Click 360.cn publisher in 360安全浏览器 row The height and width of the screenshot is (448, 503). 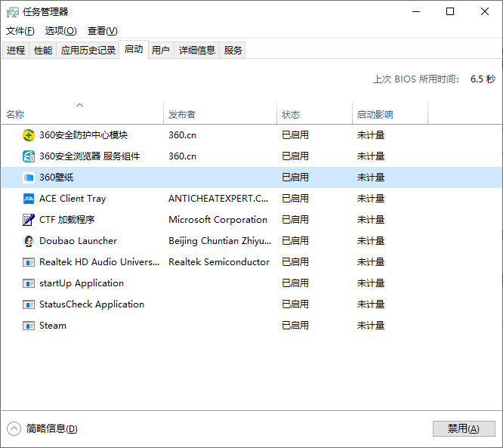(182, 156)
